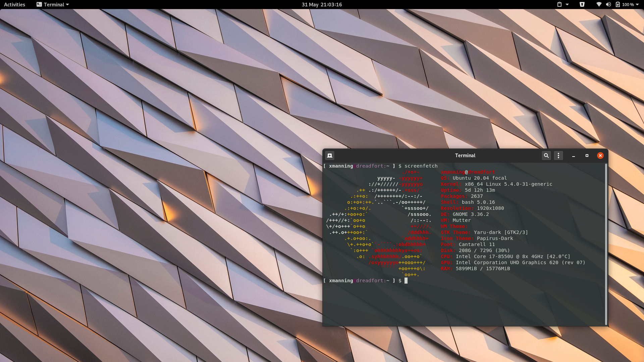Click the DE value 'GNOME 3.36.2'
Screen dimensions: 644x362
[x=471, y=214]
